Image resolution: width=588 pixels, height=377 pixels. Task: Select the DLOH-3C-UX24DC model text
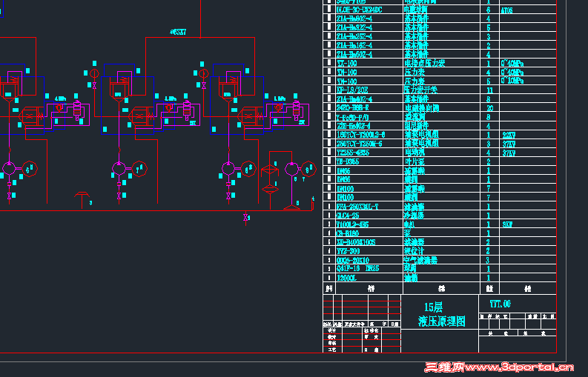pyautogui.click(x=359, y=10)
